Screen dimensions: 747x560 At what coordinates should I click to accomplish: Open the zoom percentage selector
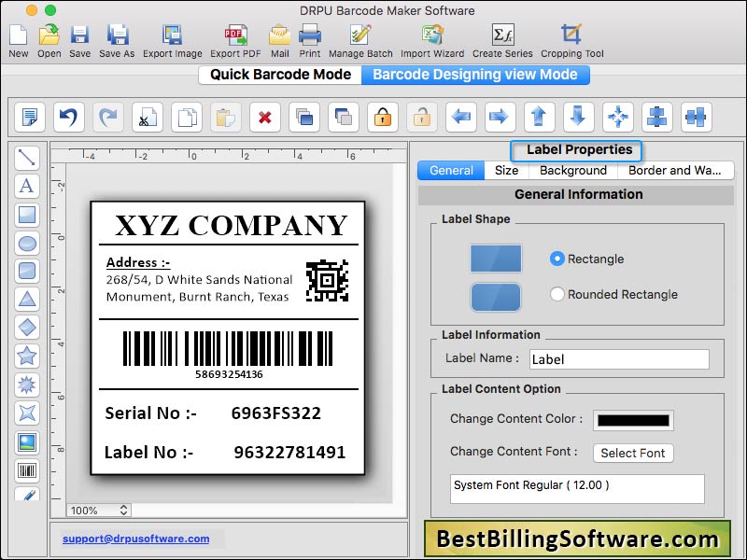click(x=97, y=511)
